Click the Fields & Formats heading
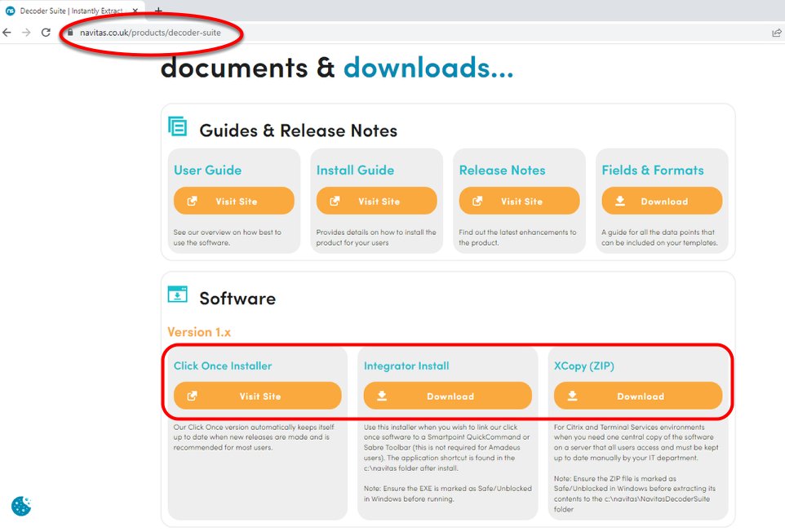Image resolution: width=785 pixels, height=532 pixels. (652, 171)
